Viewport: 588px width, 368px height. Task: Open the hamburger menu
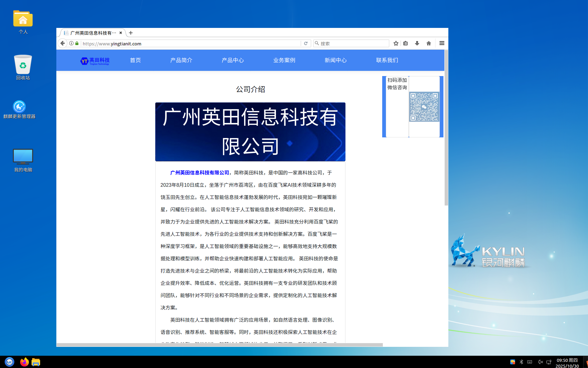[x=442, y=43]
